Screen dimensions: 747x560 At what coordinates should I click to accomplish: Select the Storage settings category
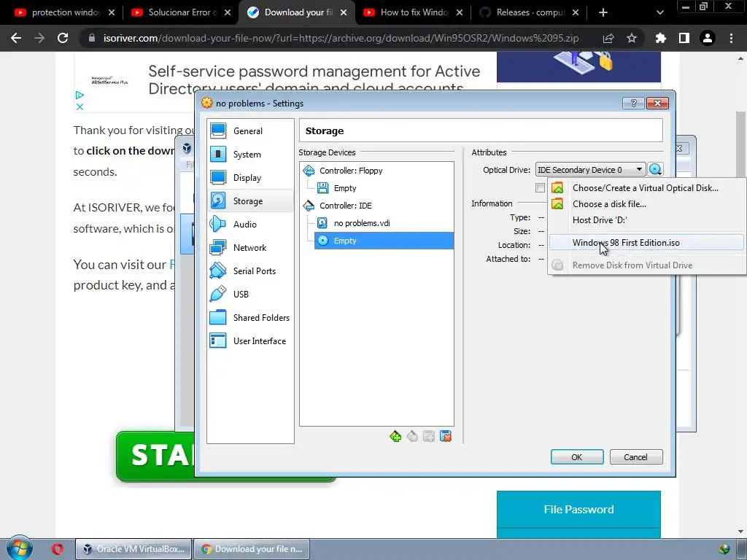(250, 201)
